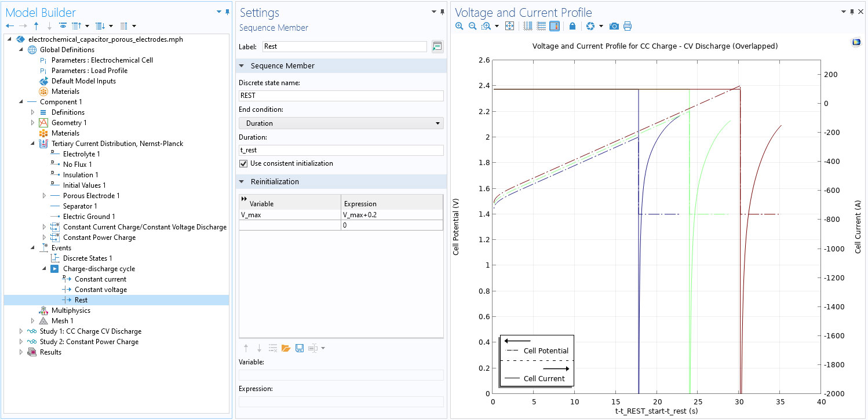Click the Save to File disk icon
868x420 pixels.
[x=300, y=348]
